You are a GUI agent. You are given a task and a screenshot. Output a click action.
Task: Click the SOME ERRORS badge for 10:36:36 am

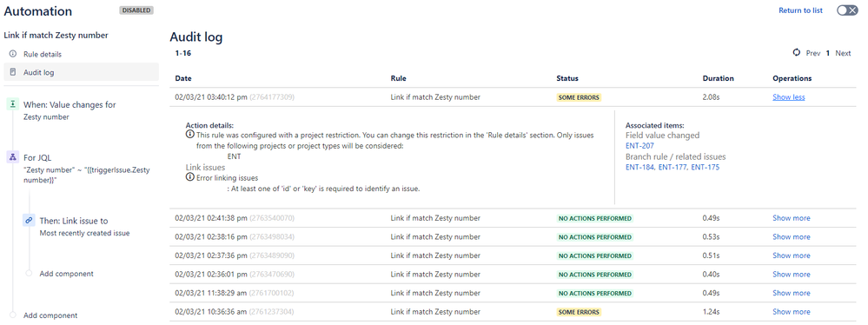(x=579, y=312)
